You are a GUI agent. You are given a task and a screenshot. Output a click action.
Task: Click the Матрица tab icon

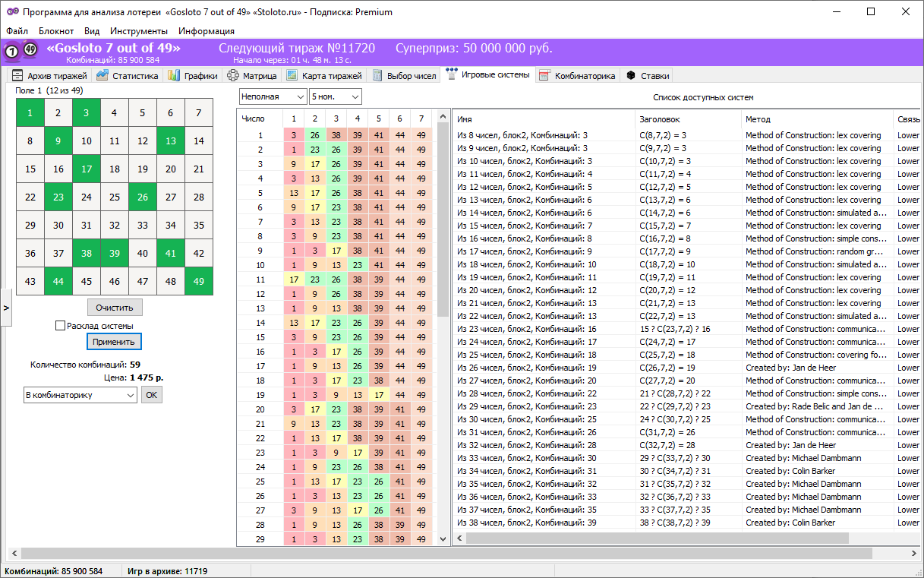[x=233, y=76]
